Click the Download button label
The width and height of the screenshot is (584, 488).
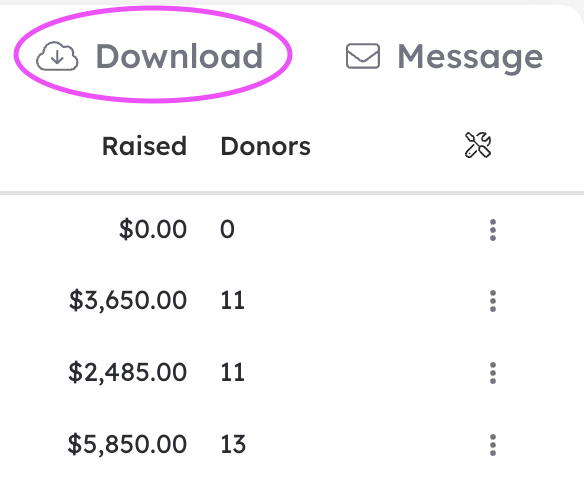point(180,56)
